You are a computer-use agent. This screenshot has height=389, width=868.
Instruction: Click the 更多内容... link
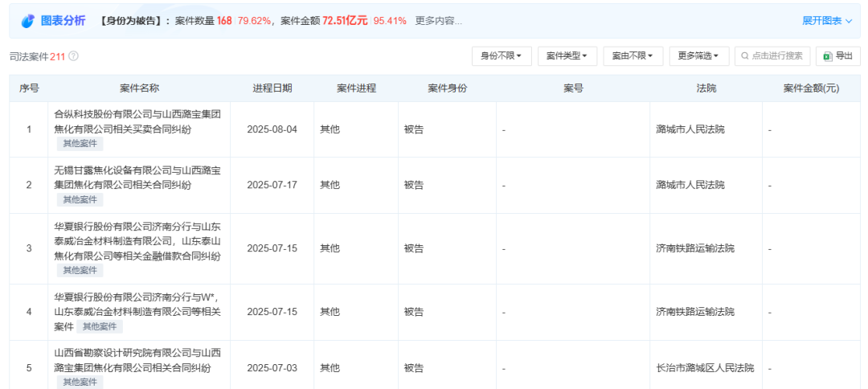coord(439,21)
